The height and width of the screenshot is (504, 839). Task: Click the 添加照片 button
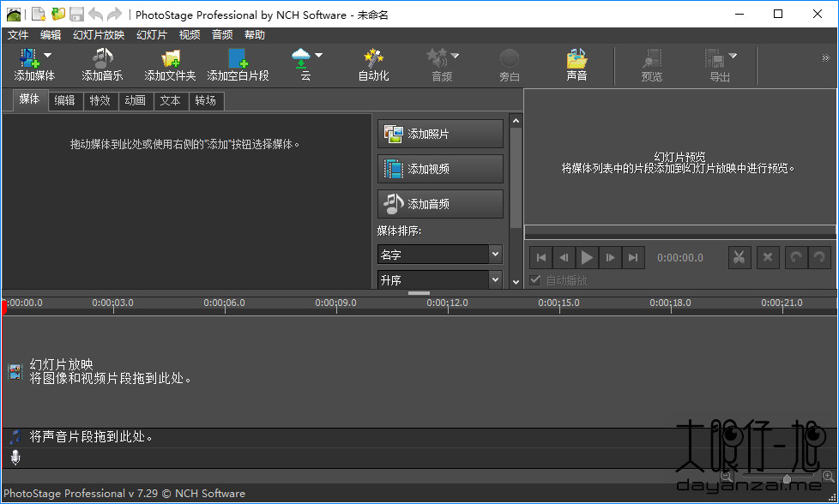click(x=440, y=134)
